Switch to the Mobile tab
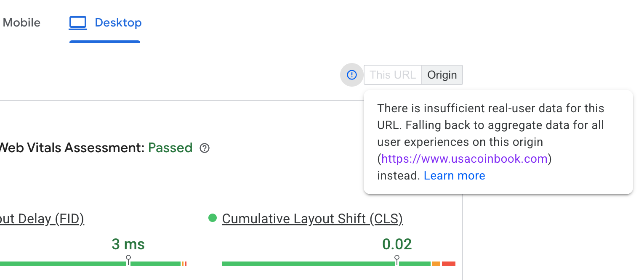 (21, 23)
